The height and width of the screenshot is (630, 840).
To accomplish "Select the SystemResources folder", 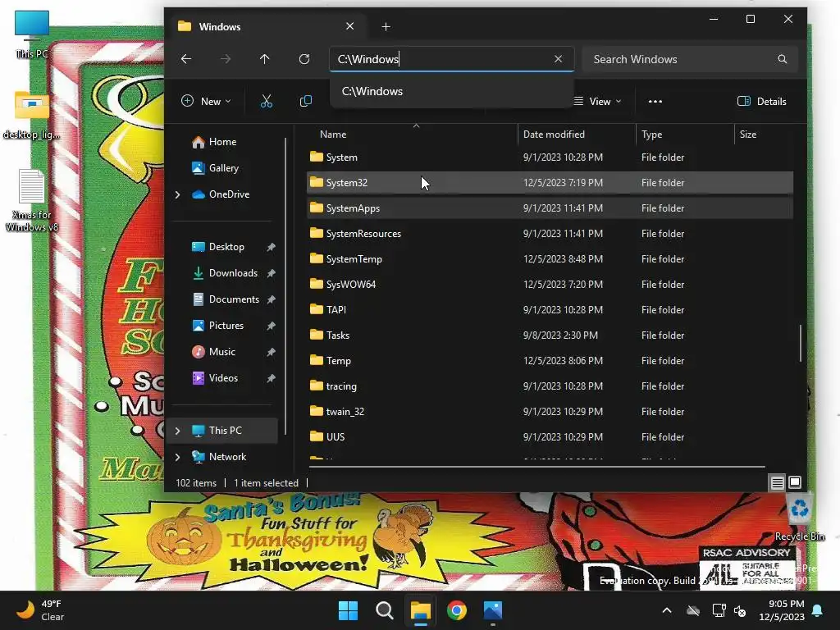I will (x=550, y=234).
